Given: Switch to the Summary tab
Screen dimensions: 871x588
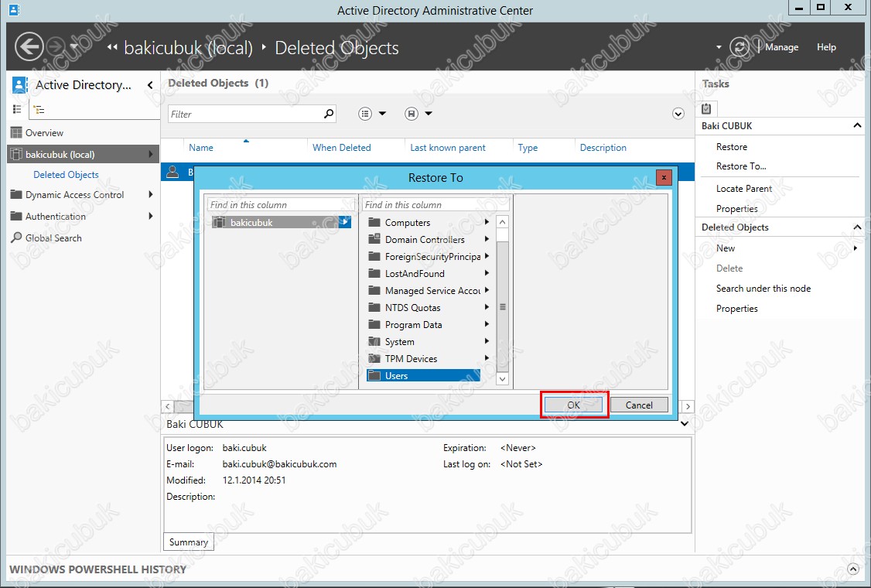Looking at the screenshot, I should pyautogui.click(x=188, y=542).
